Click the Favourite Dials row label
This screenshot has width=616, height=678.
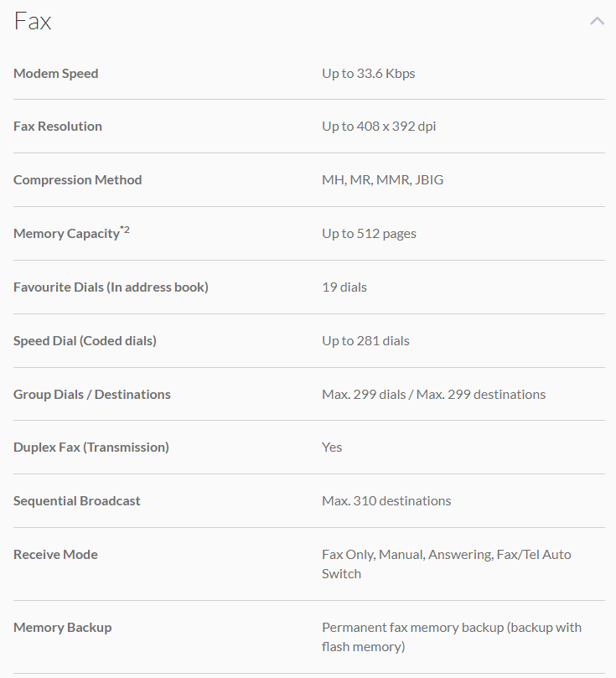tap(111, 287)
